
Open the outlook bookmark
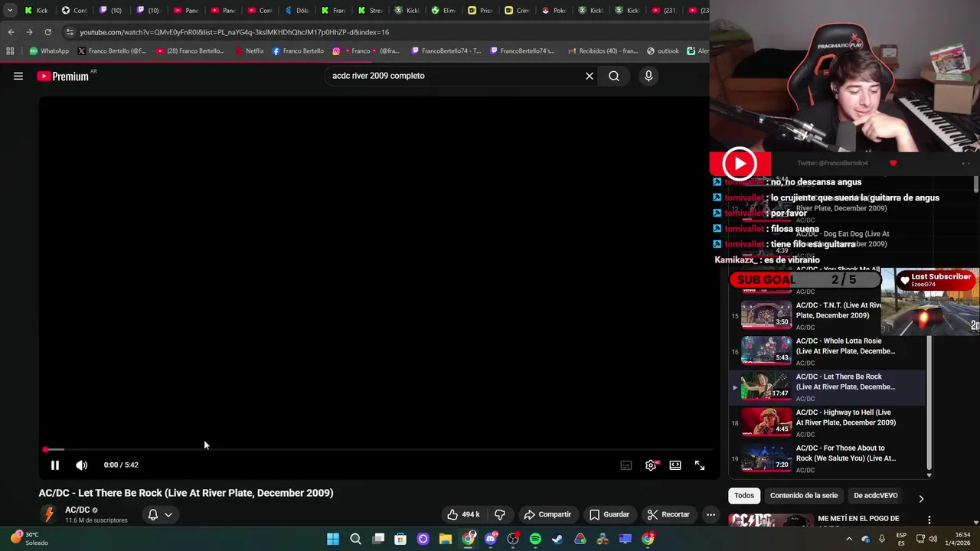tap(663, 51)
